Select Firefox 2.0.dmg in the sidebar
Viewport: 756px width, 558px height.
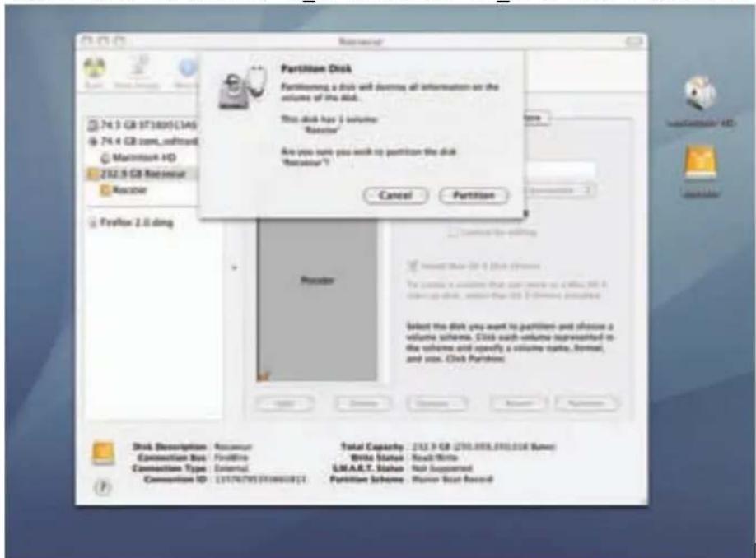pos(132,222)
